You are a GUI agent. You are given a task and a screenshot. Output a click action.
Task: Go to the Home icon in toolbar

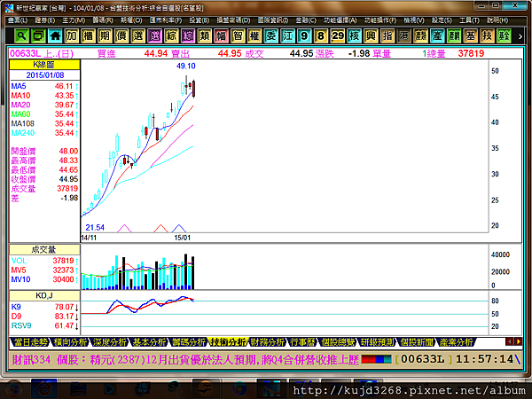coord(55,36)
